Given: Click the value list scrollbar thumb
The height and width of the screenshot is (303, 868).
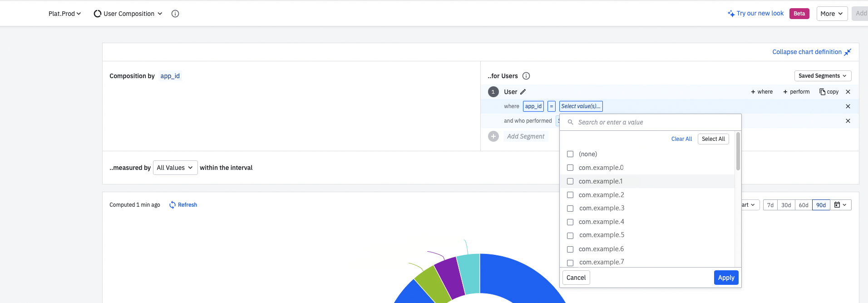Looking at the screenshot, I should [738, 151].
